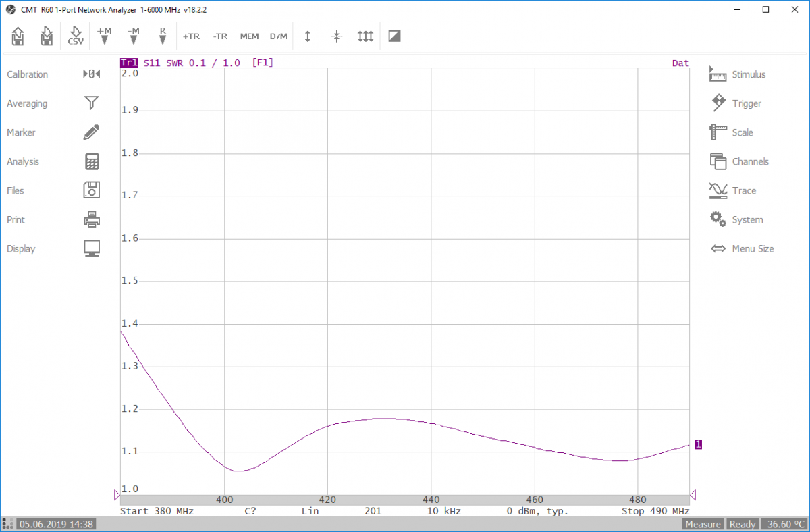Delete a trace using -TR
The width and height of the screenshot is (810, 532).
pyautogui.click(x=220, y=36)
